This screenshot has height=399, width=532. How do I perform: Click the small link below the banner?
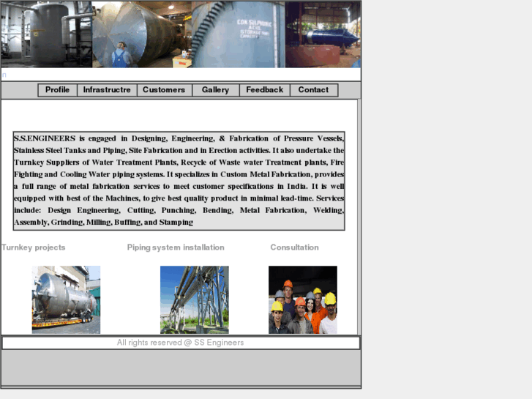point(4,75)
